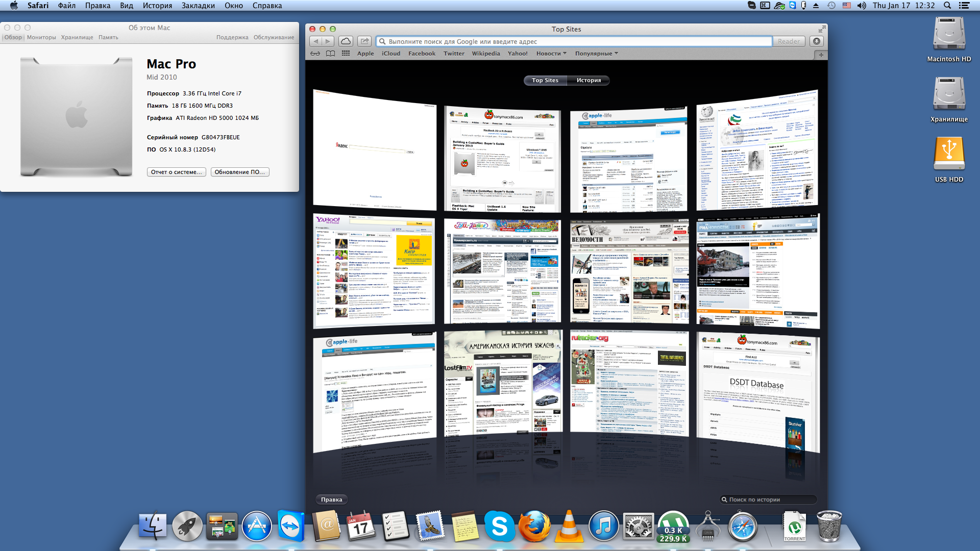The image size is (980, 551).
Task: Open the Файл menu
Action: click(67, 6)
